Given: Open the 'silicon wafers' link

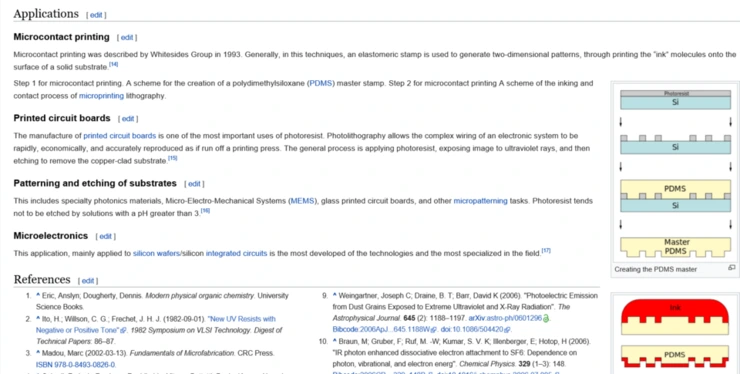Looking at the screenshot, I should (x=156, y=253).
